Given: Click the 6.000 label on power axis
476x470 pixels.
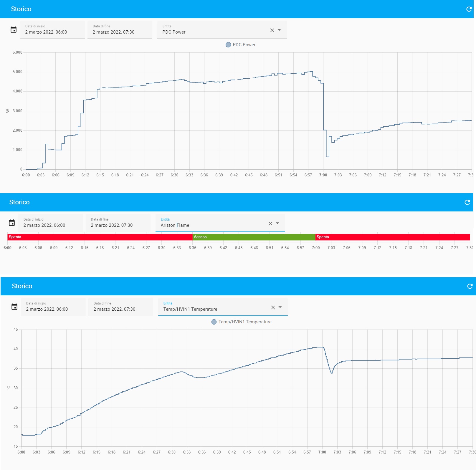Looking at the screenshot, I should tap(17, 52).
